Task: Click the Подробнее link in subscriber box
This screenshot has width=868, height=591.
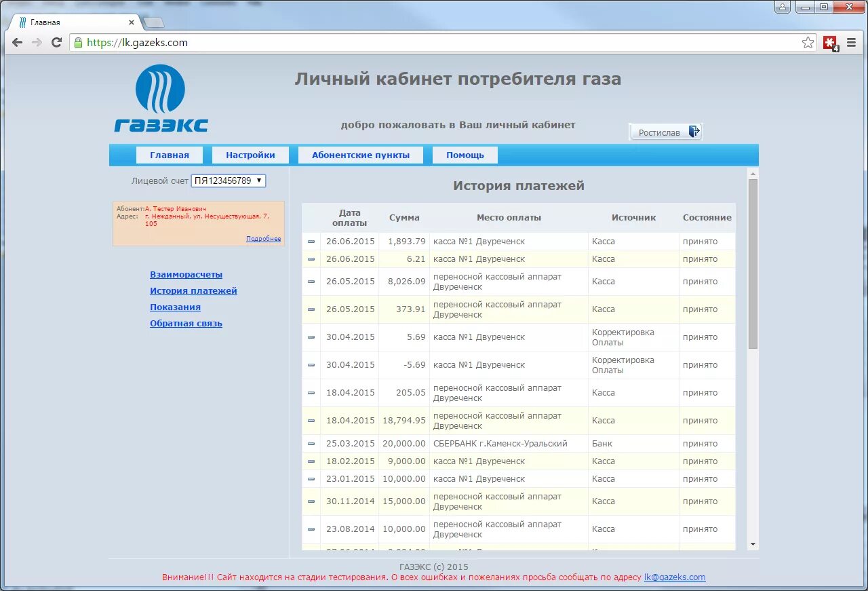Action: click(263, 239)
